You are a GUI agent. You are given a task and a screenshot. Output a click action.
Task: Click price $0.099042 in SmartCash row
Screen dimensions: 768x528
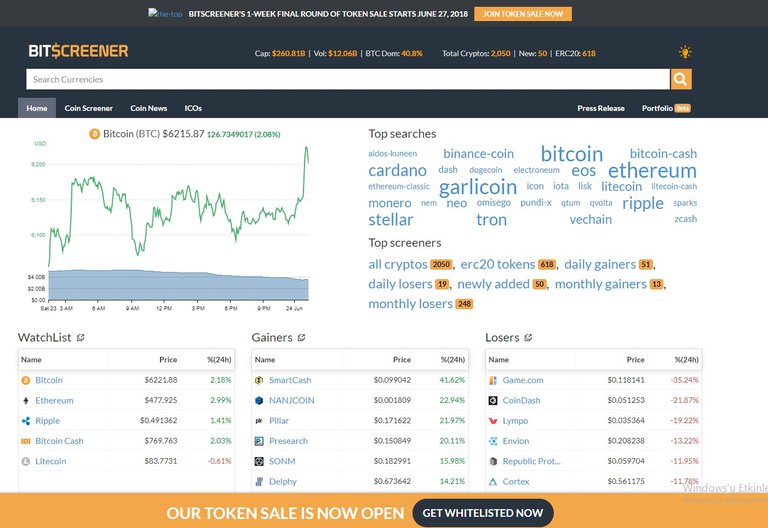(x=392, y=380)
